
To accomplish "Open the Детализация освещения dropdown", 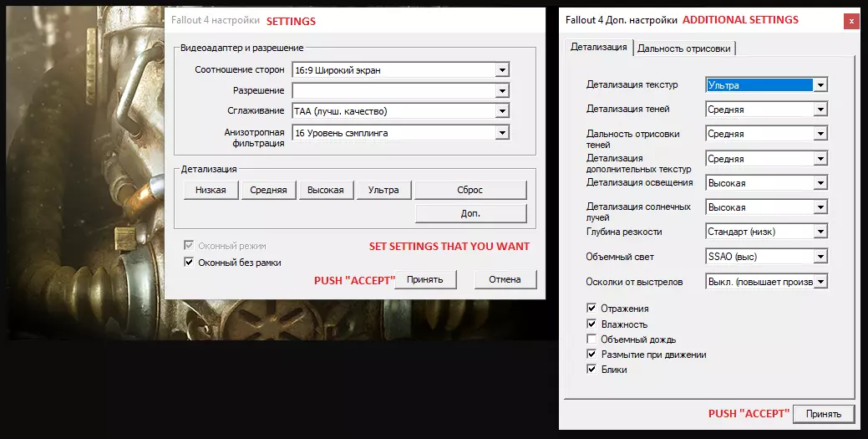I will click(767, 183).
